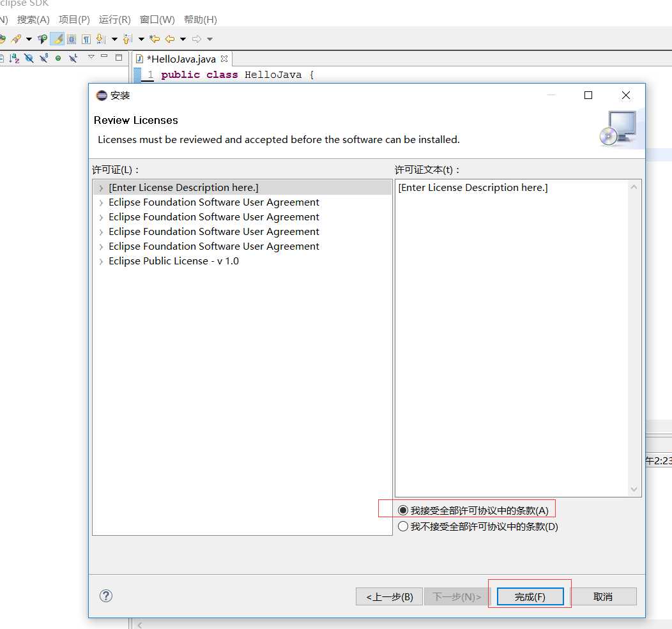Maximize the outline view panel
This screenshot has width=672, height=629.
pyautogui.click(x=119, y=57)
